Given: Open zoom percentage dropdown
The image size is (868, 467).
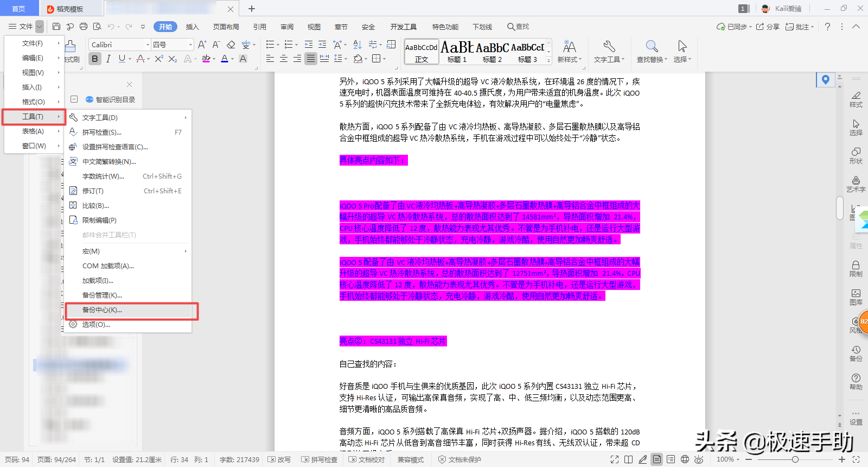Looking at the screenshot, I should pyautogui.click(x=728, y=459).
